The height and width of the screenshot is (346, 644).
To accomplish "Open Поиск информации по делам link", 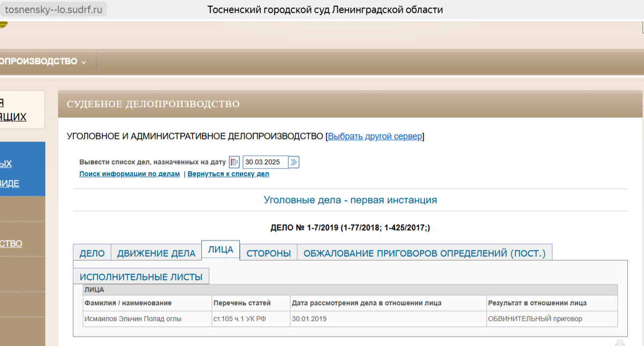I will coord(129,174).
